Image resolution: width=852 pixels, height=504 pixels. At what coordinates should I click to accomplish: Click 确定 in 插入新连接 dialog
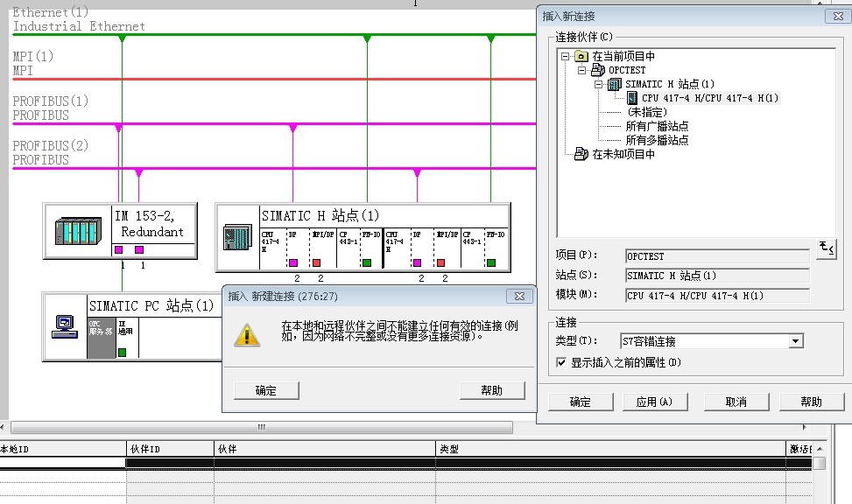[581, 402]
